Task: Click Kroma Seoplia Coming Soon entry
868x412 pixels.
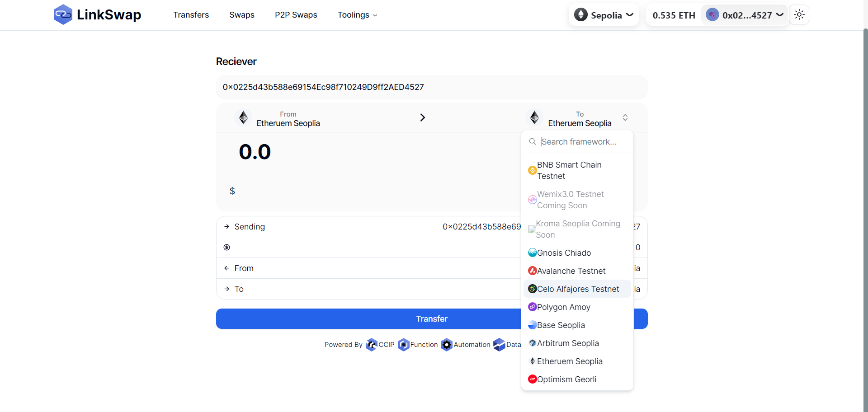Action: pyautogui.click(x=577, y=229)
